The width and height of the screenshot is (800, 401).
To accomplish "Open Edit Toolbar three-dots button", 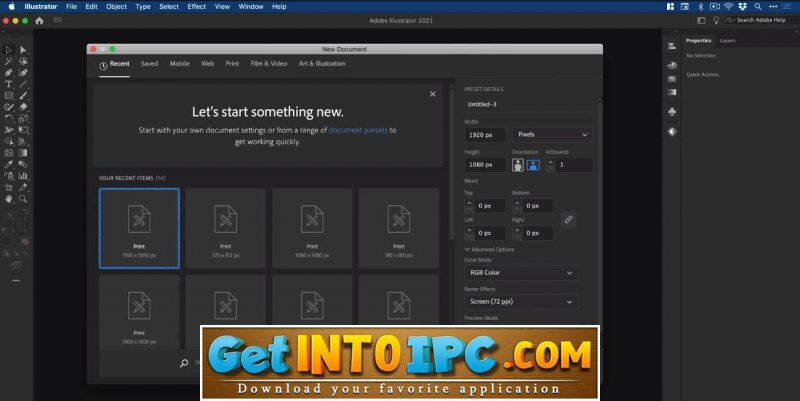I will tap(16, 281).
